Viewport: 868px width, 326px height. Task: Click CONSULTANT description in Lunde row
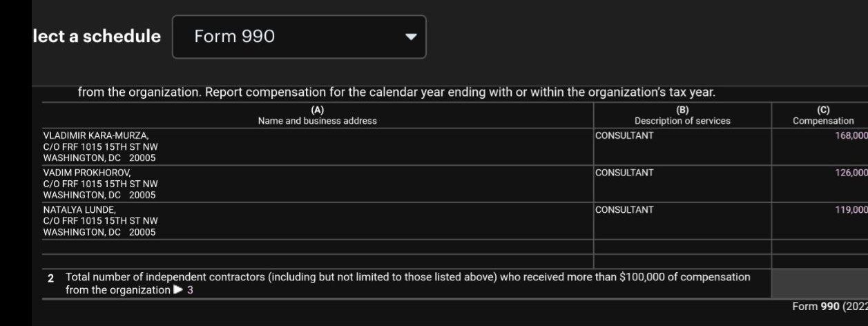tap(624, 210)
